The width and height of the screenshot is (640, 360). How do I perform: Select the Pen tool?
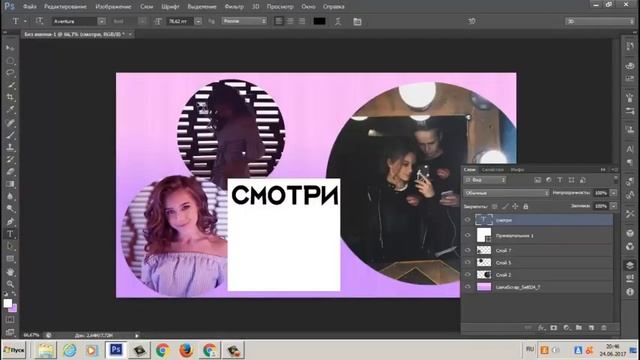point(10,222)
